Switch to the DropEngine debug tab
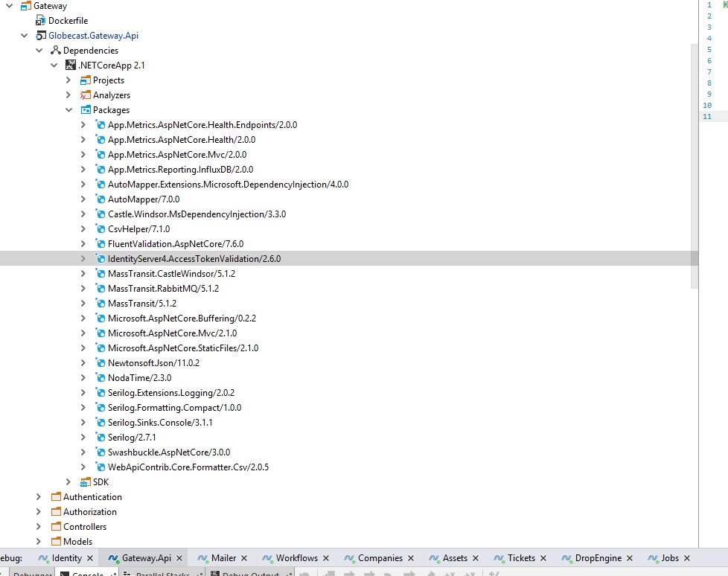The image size is (728, 576). [x=598, y=558]
